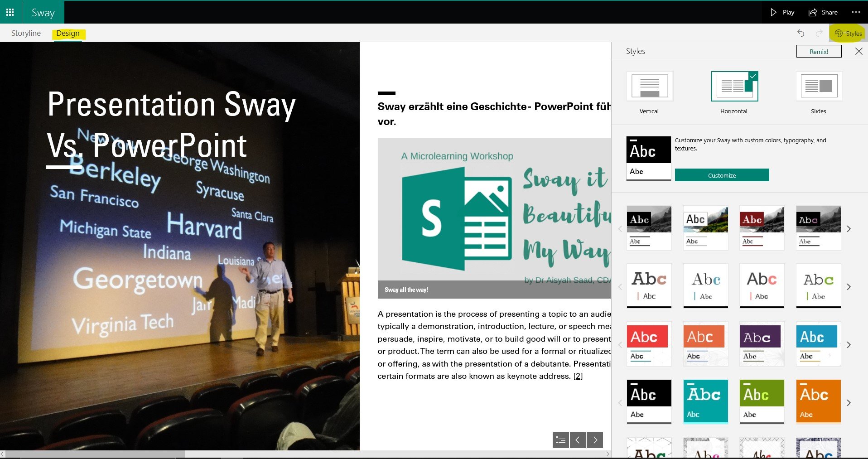Image resolution: width=868 pixels, height=459 pixels.
Task: Click the Redo icon
Action: coord(818,33)
